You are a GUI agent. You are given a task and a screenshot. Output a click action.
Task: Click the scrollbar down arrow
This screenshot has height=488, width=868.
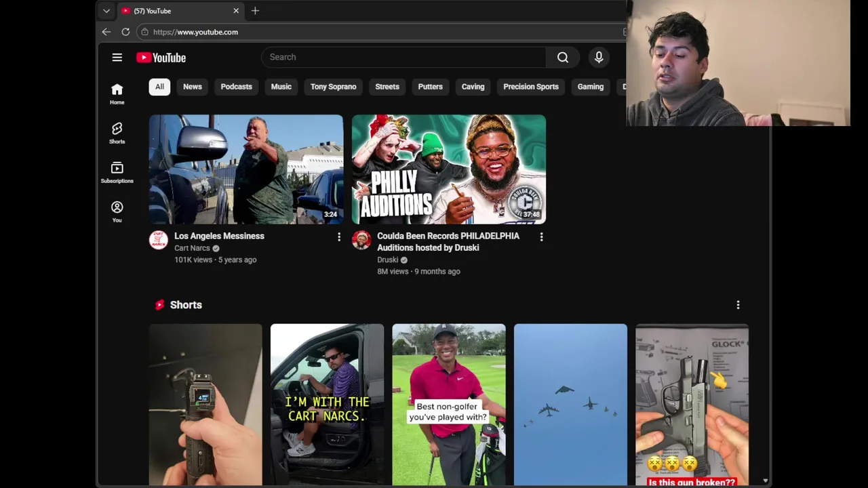(x=765, y=481)
